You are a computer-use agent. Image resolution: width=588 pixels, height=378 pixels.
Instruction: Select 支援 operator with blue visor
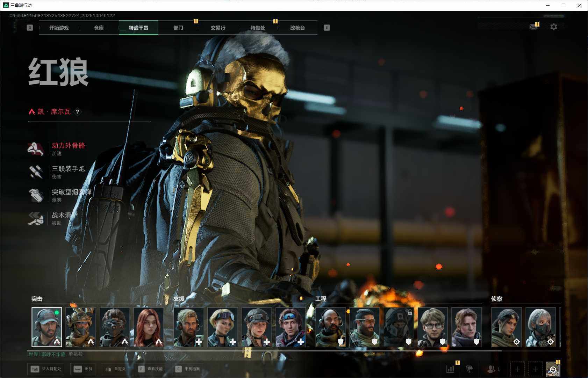291,327
